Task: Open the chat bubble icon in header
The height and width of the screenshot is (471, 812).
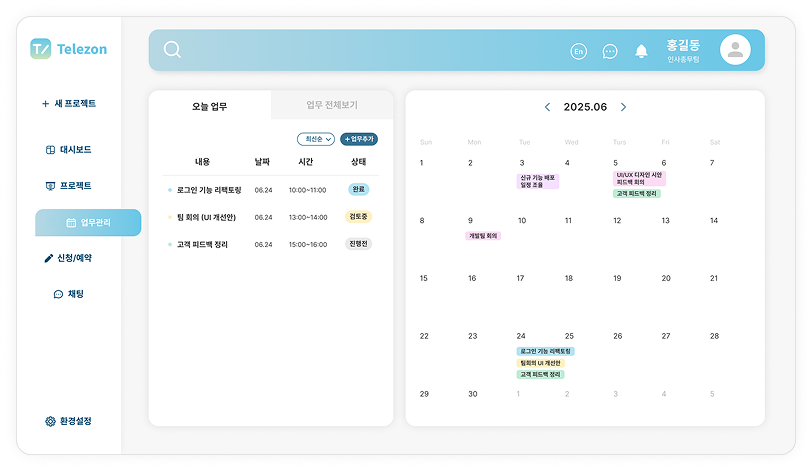Action: click(x=610, y=51)
